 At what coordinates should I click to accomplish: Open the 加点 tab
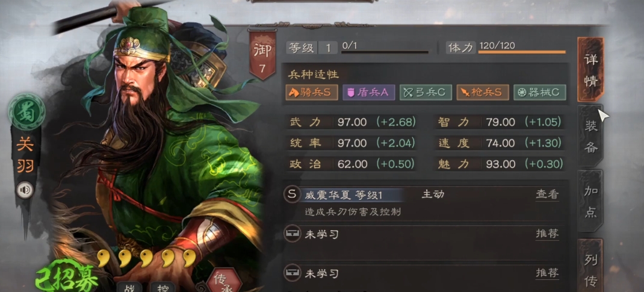pos(590,202)
